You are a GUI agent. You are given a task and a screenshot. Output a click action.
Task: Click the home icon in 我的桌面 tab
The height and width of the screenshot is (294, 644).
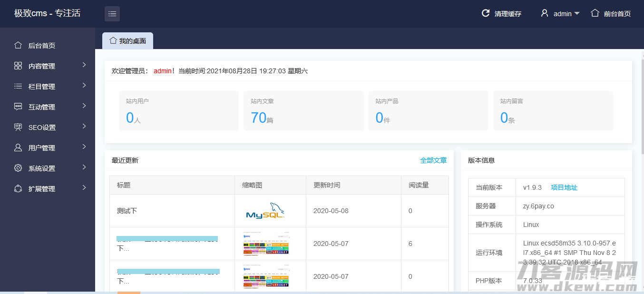(x=113, y=40)
